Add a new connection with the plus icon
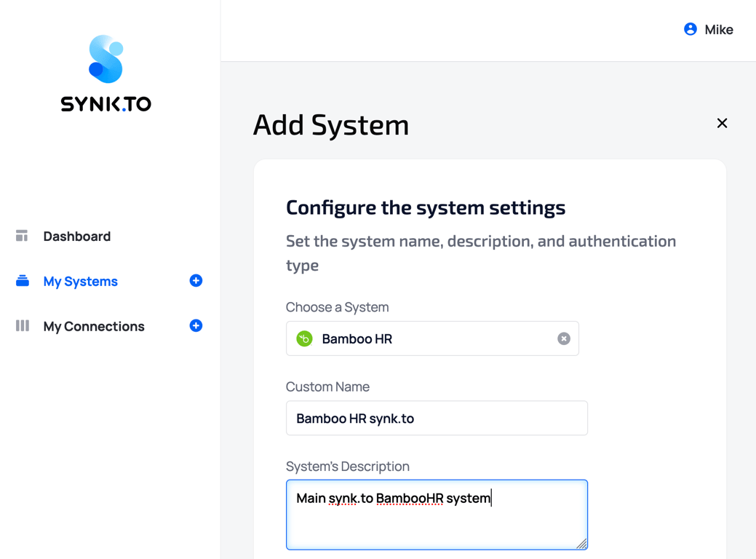This screenshot has width=756, height=559. click(196, 326)
